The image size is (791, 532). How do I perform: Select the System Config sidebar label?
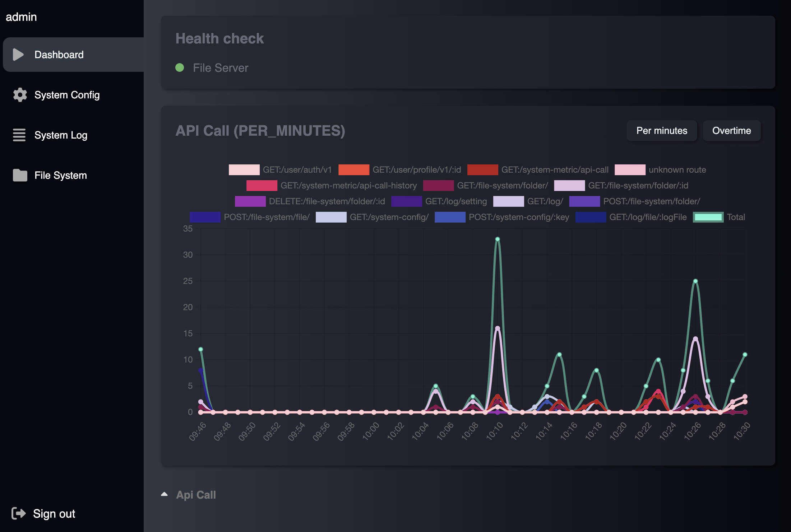(67, 95)
